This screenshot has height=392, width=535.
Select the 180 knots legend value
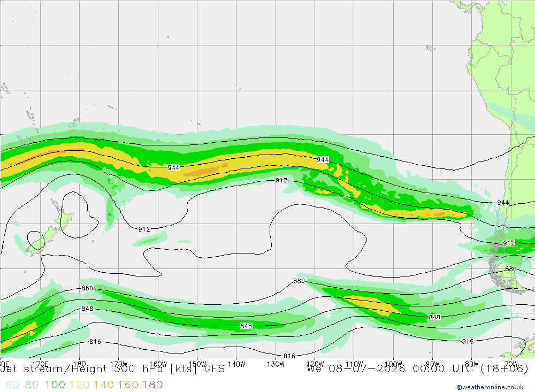pyautogui.click(x=152, y=385)
